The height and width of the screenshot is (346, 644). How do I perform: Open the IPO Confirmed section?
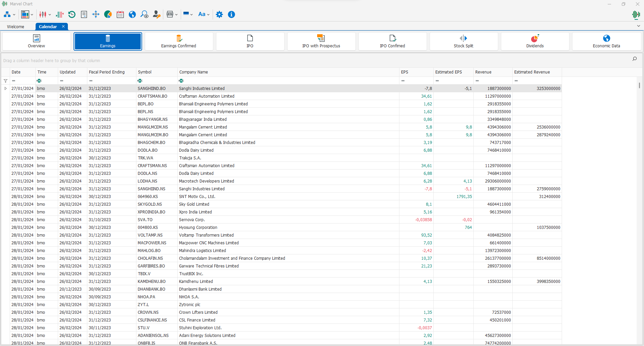(x=392, y=42)
